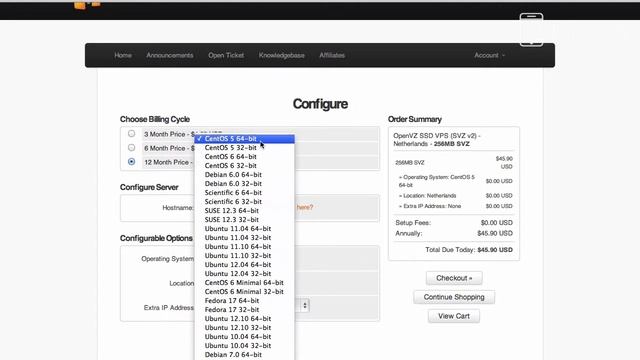Choose Ubuntu 11.04 64-bit option
The image size is (640, 360).
tap(244, 229)
